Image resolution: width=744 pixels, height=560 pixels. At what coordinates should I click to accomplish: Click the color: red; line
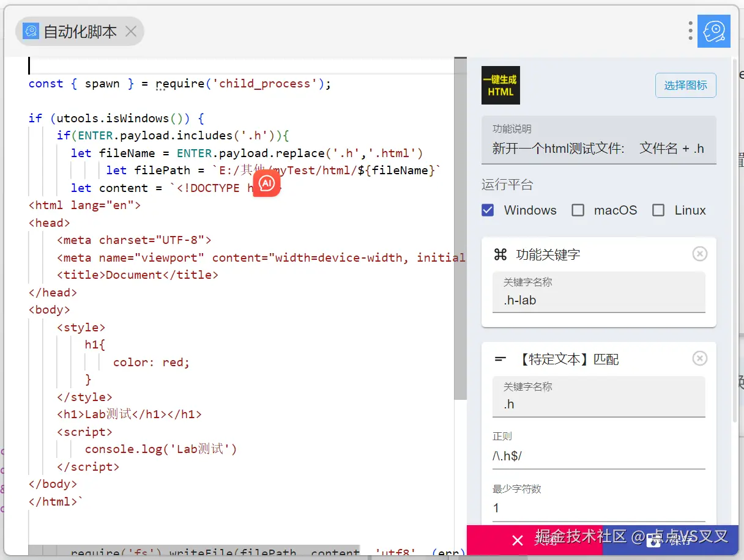pyautogui.click(x=152, y=363)
